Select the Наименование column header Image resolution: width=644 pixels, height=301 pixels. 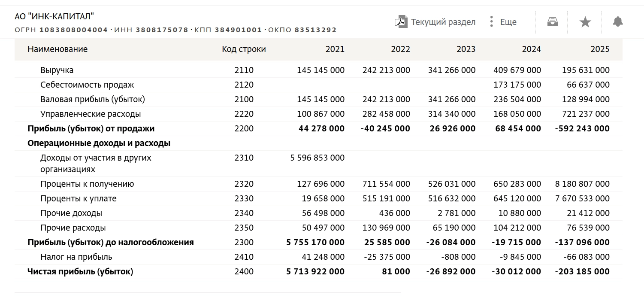pos(57,49)
